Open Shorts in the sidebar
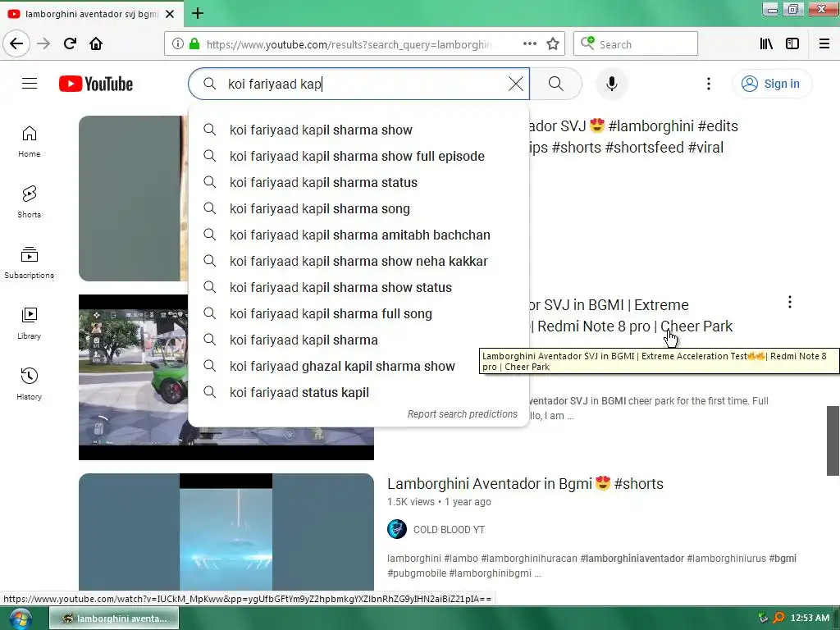The image size is (840, 630). (29, 202)
